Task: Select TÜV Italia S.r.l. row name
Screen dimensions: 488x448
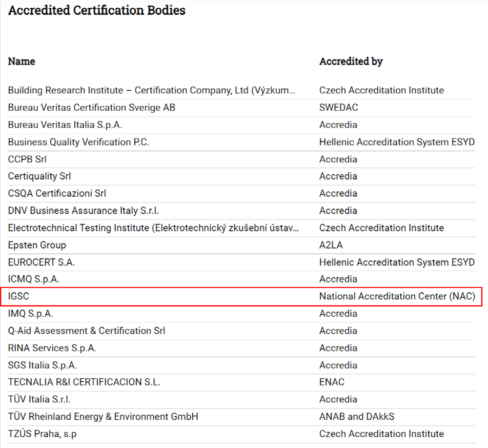Action: point(39,399)
